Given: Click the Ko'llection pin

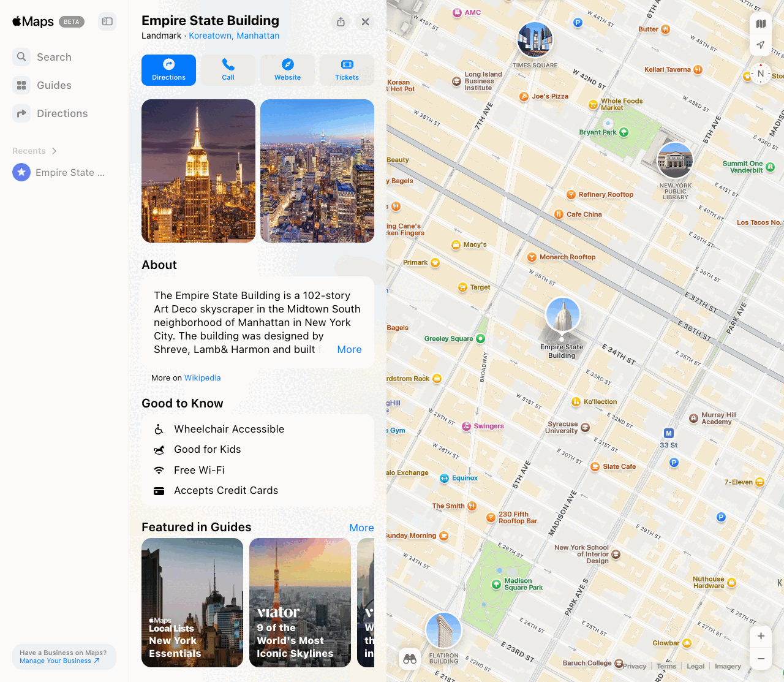Looking at the screenshot, I should pos(576,401).
